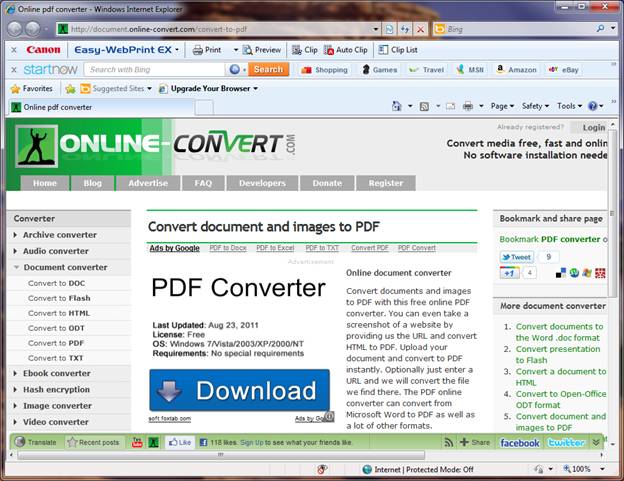The height and width of the screenshot is (481, 624).
Task: Select the Developers nav tab
Action: (262, 183)
